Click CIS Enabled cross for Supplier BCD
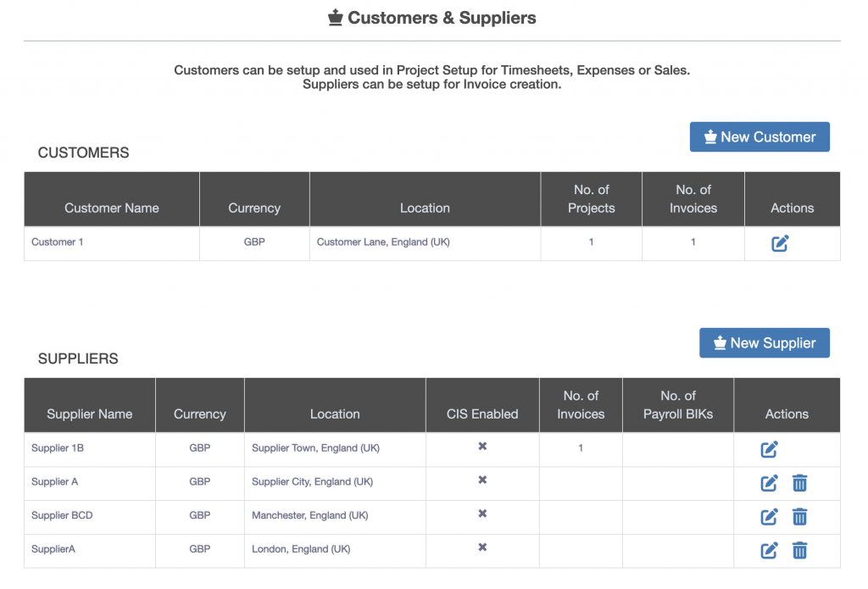Viewport: 868px width, 589px height. [x=482, y=514]
